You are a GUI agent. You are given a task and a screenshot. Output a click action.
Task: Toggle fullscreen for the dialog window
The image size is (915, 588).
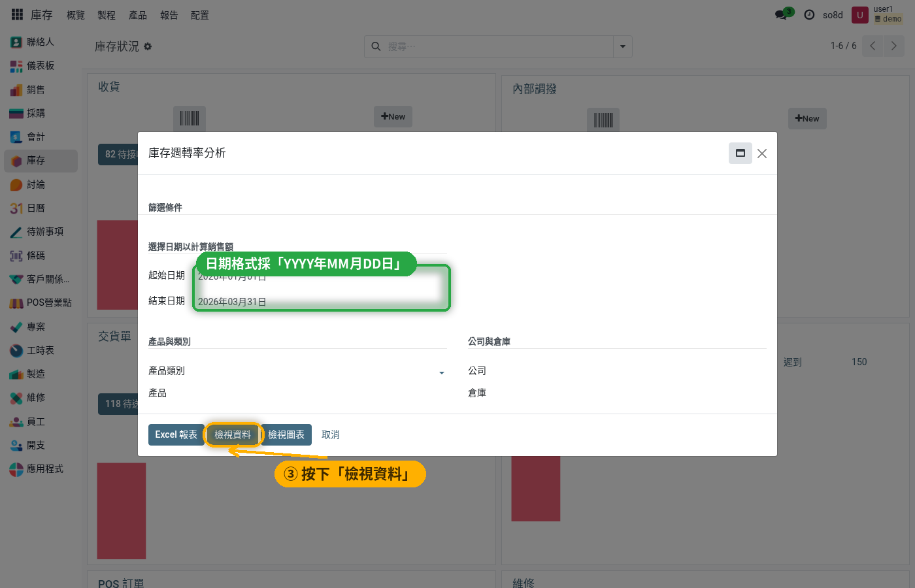click(x=740, y=153)
